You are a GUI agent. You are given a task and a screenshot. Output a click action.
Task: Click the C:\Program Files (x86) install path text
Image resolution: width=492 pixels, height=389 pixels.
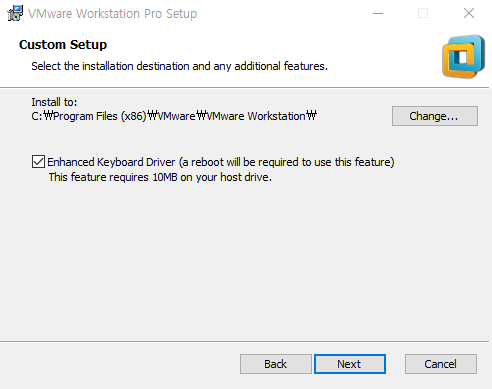(174, 116)
